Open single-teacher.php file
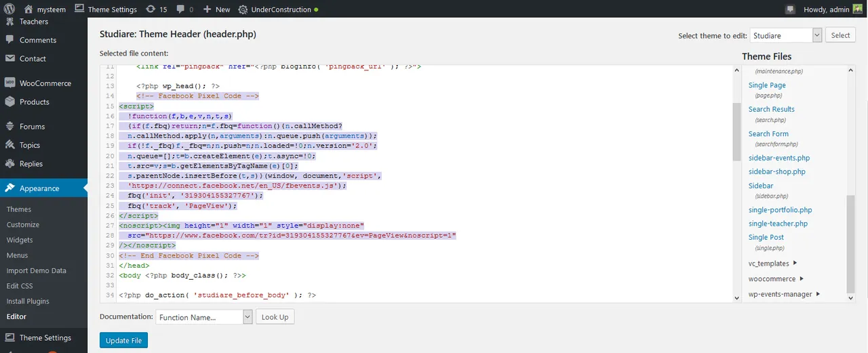Image resolution: width=868 pixels, height=353 pixels. point(778,224)
